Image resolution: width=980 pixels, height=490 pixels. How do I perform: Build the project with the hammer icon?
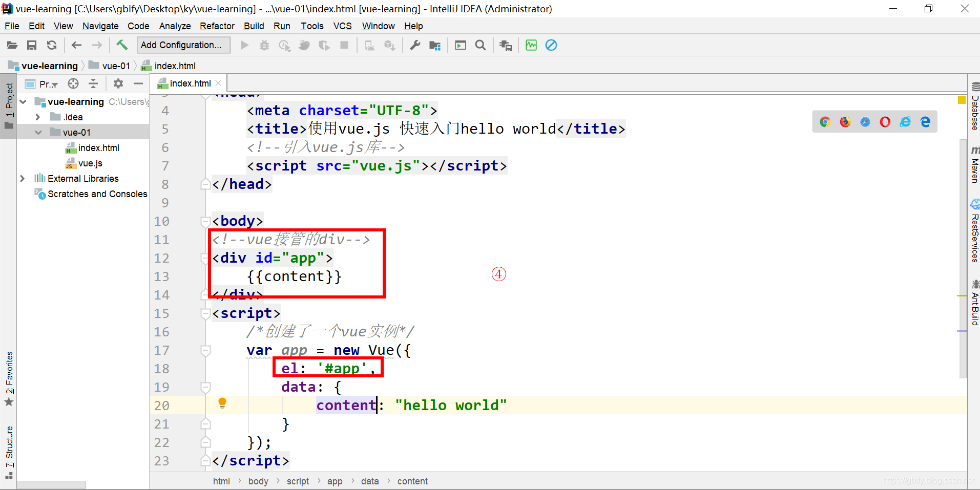(122, 45)
